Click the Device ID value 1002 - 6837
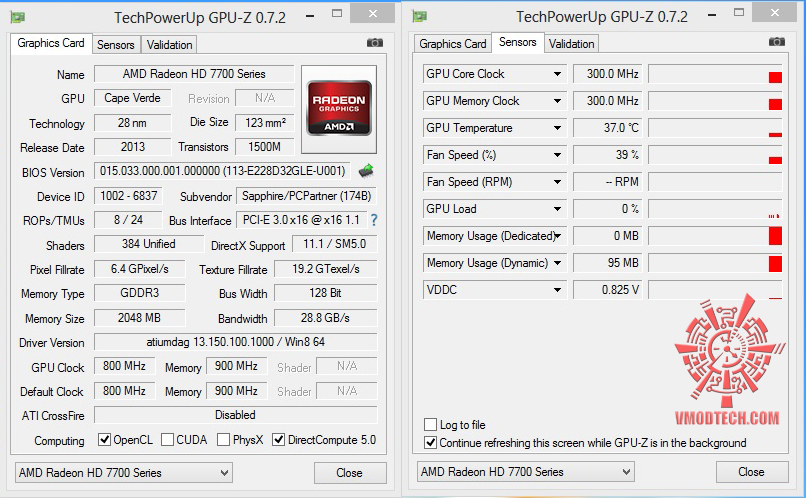806x498 pixels. (x=129, y=196)
